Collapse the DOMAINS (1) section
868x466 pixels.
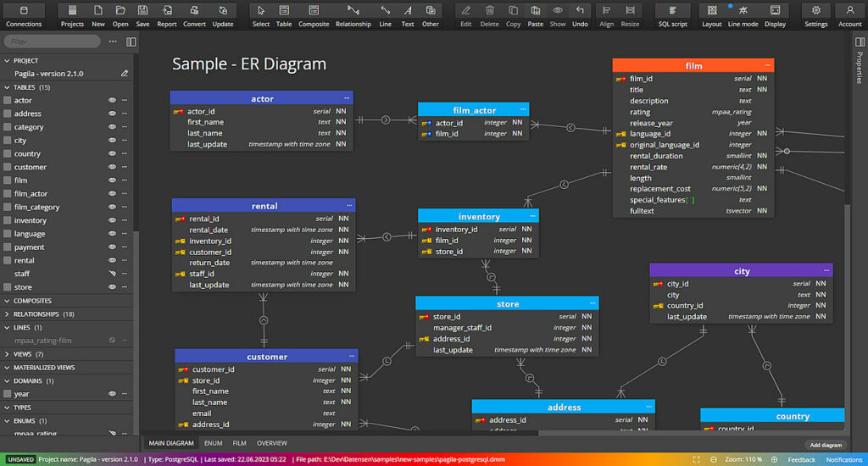[x=7, y=380]
